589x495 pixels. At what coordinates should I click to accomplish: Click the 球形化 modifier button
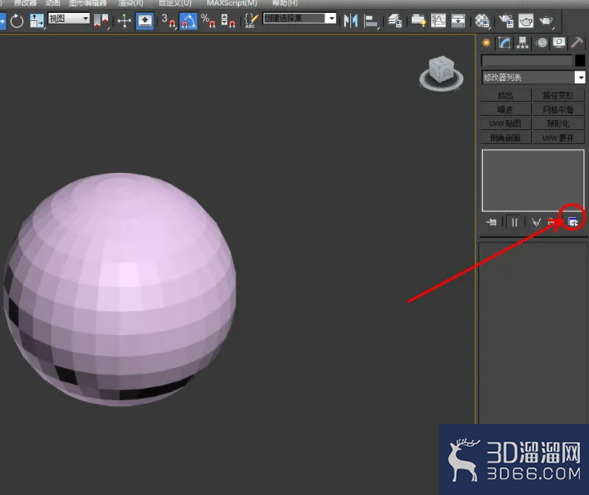(558, 124)
